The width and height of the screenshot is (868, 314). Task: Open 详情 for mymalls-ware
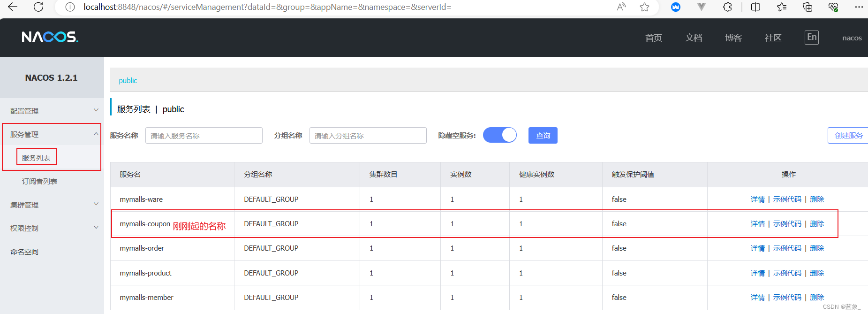click(x=758, y=199)
